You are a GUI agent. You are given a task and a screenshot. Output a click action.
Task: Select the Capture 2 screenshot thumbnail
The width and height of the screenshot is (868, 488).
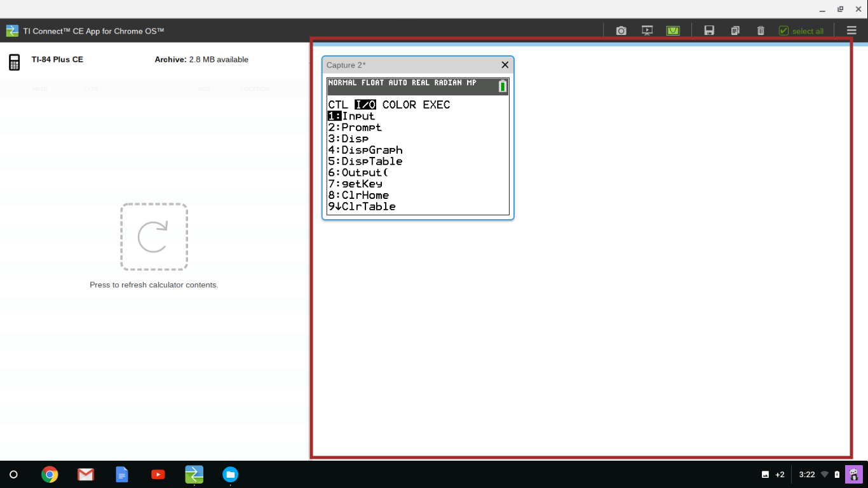[417, 146]
